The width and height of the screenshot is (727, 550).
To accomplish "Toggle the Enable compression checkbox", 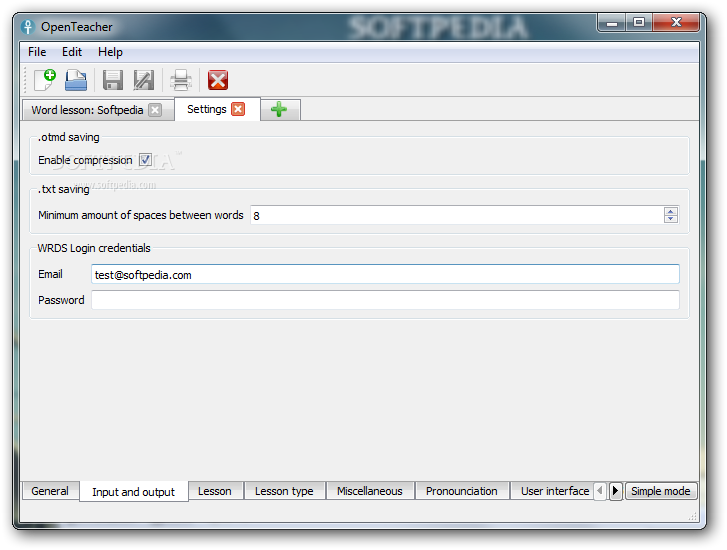I will coord(145,160).
